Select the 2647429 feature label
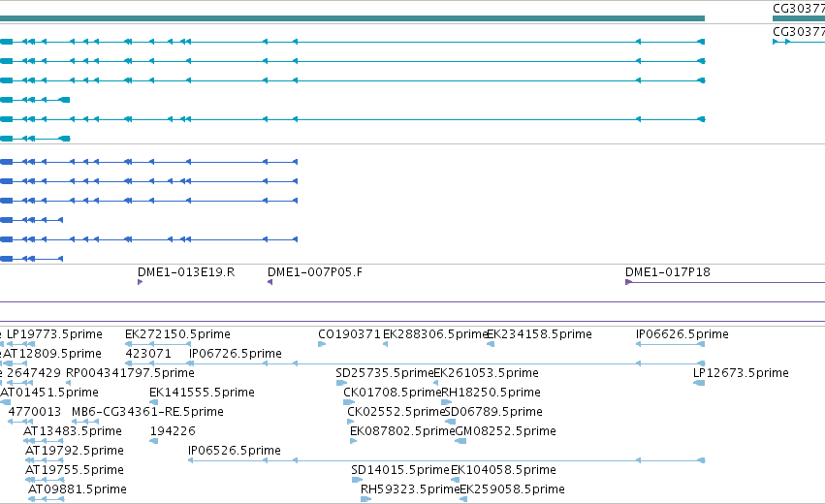This screenshot has height=504, width=825. click(34, 373)
